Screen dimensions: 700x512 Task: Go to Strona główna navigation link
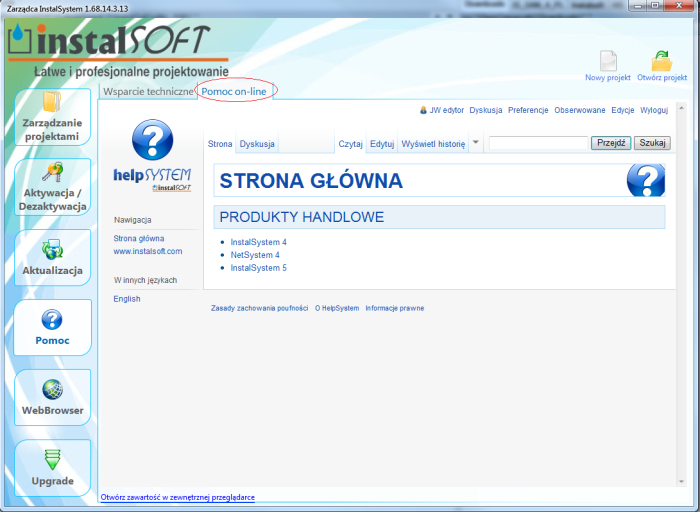[x=139, y=238]
